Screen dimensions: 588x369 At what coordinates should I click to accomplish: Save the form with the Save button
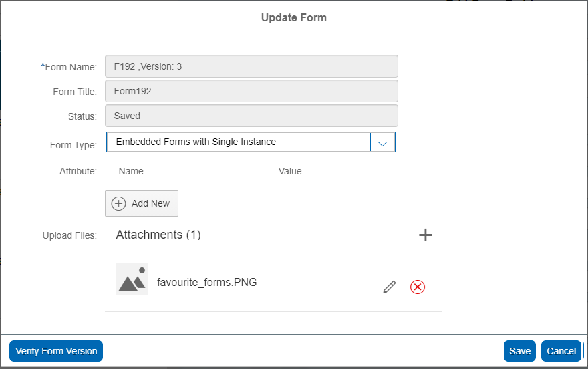click(519, 351)
